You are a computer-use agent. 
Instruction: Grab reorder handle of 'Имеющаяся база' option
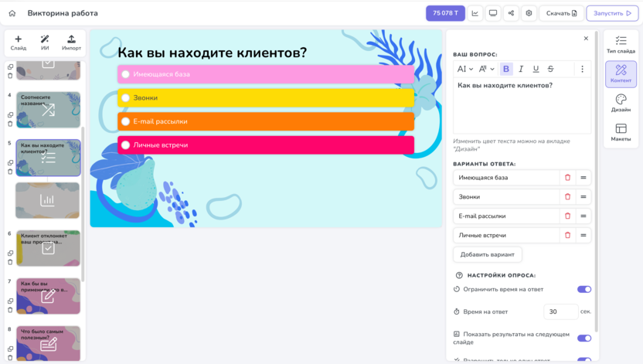583,178
